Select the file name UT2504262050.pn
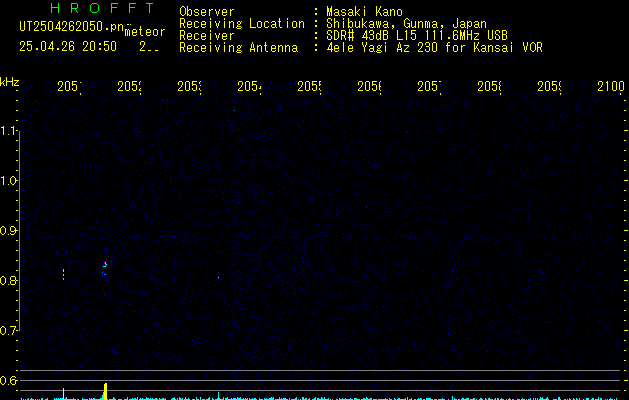The image size is (629, 400). [71, 27]
